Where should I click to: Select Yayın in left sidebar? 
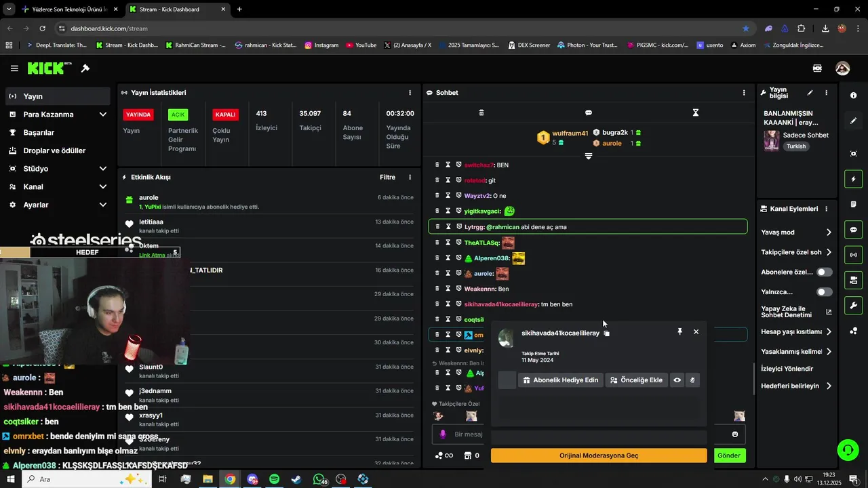pos(58,96)
